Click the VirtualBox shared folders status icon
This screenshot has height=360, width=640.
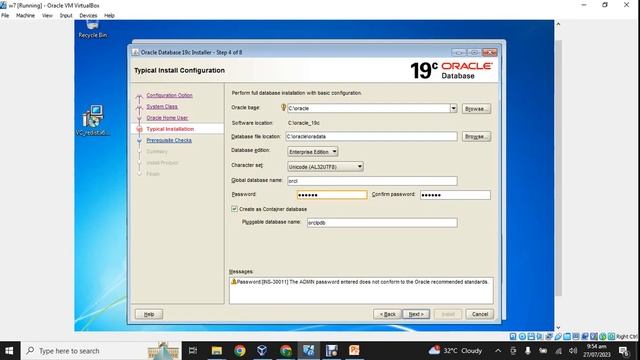567,336
